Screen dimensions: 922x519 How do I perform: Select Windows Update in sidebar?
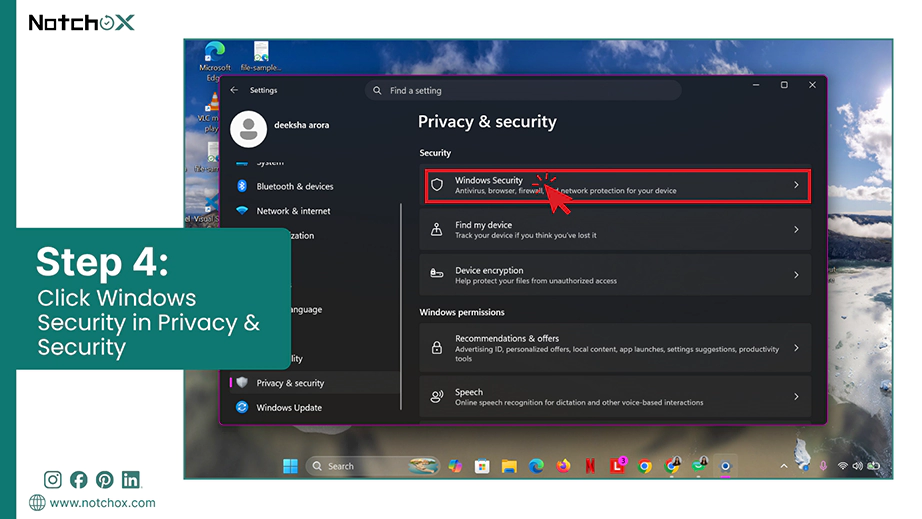point(289,408)
